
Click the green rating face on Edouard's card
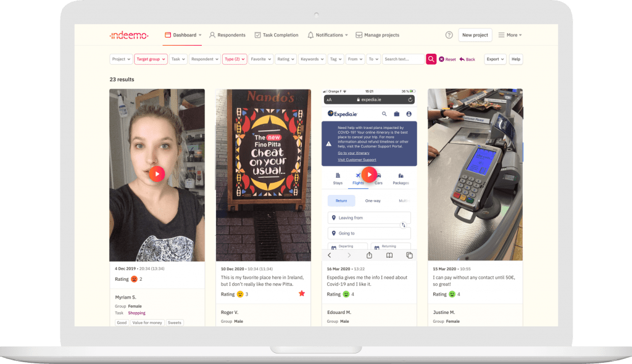tap(346, 294)
